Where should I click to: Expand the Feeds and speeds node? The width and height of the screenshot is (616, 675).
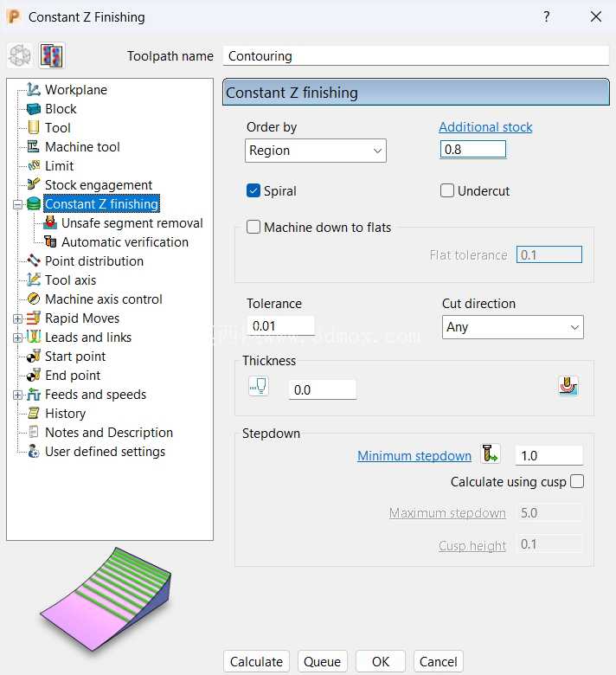17,395
